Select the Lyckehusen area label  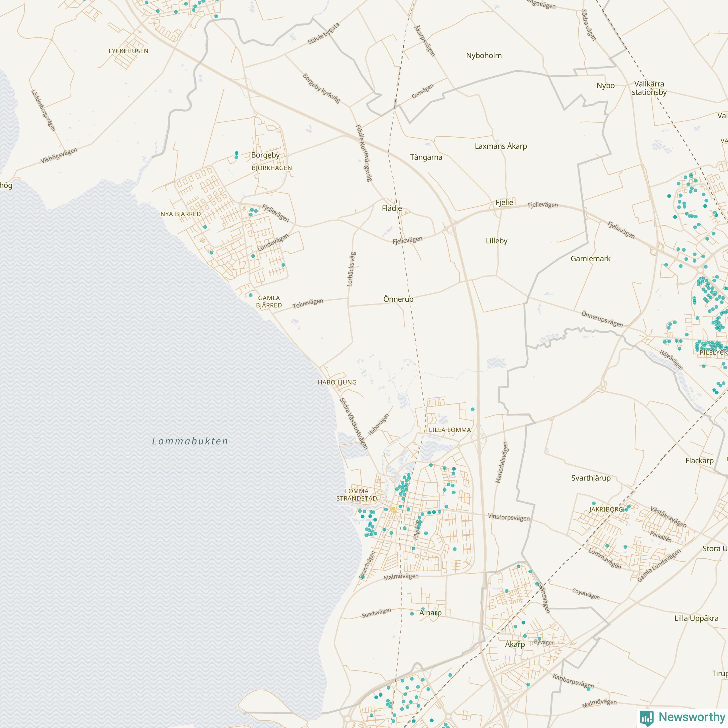[129, 51]
